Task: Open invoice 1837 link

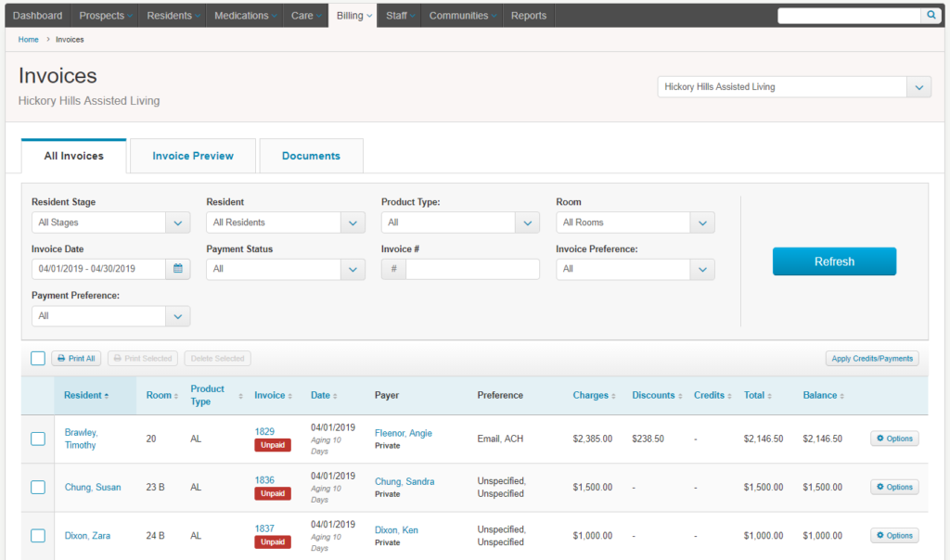Action: point(264,528)
